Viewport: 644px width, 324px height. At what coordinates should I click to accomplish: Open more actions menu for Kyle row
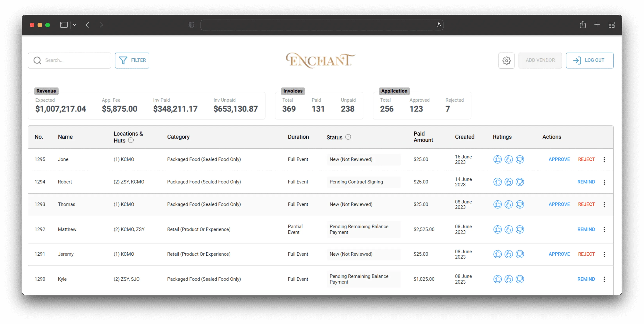(604, 279)
